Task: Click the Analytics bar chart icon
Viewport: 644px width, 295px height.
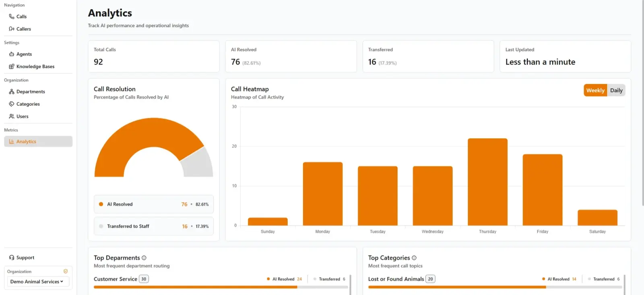Action: coord(12,141)
